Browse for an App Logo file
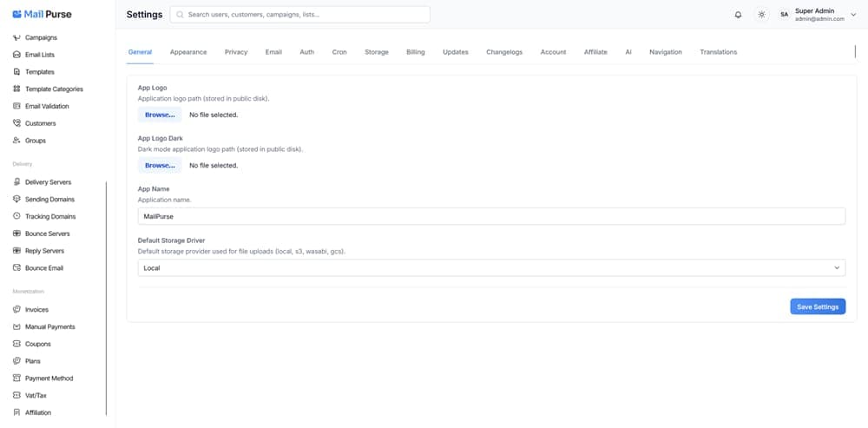 tap(160, 115)
